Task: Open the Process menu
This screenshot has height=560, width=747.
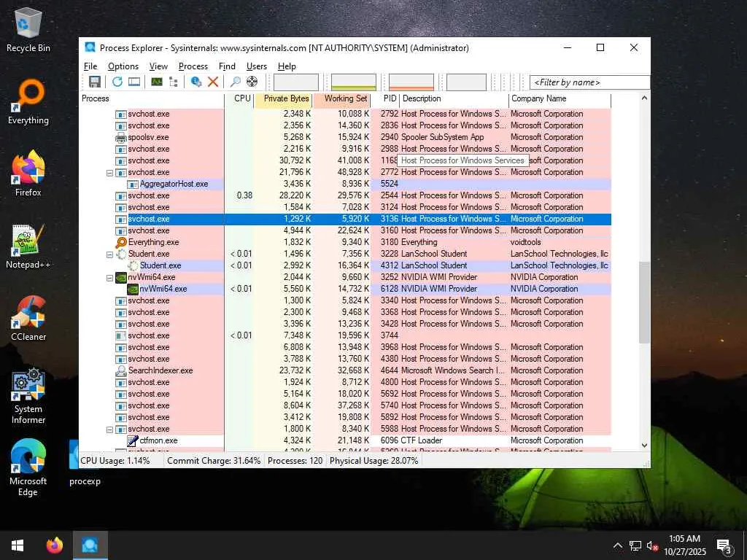Action: [193, 66]
